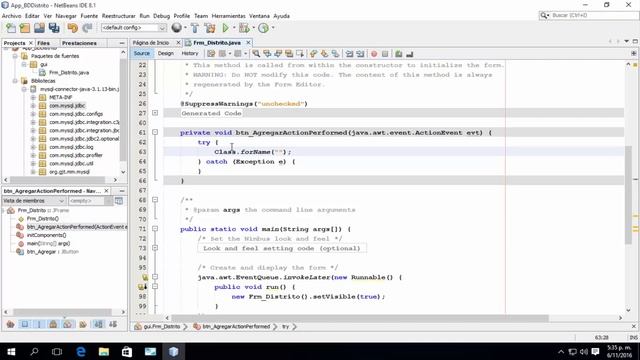Click the Next Bookmark editor icon
This screenshot has width=640, height=360.
[x=324, y=53]
